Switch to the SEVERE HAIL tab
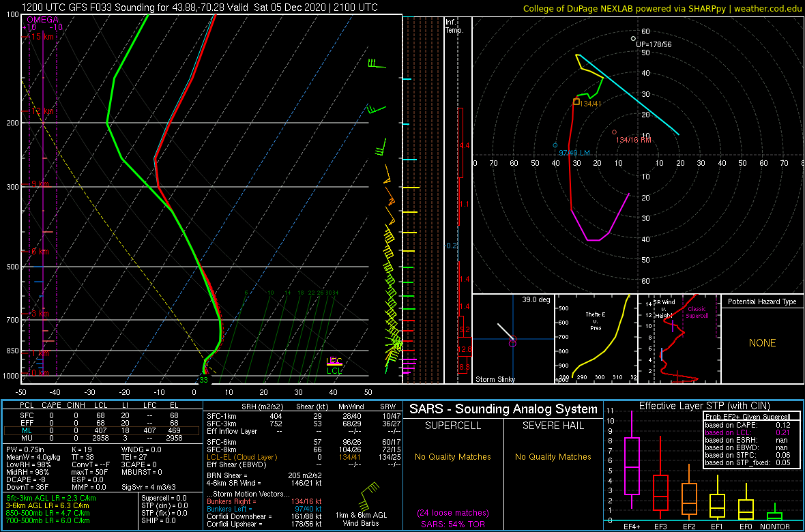The image size is (805, 532). pyautogui.click(x=553, y=425)
